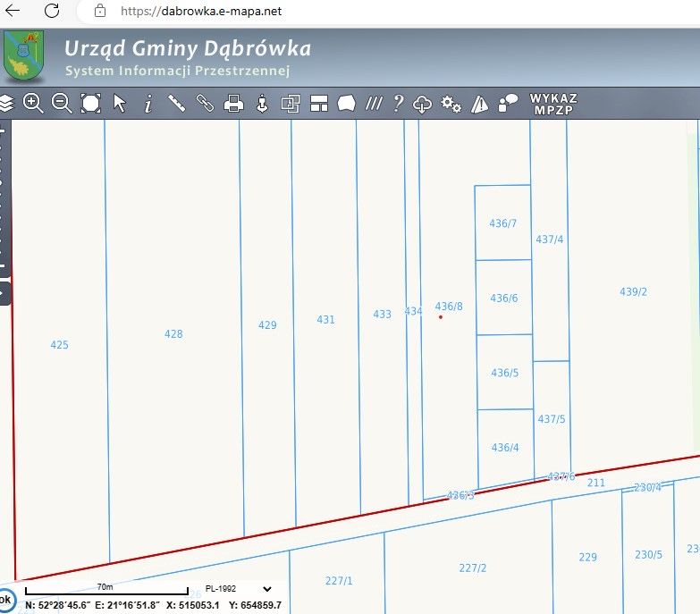
Task: Select the zoom out magnifier tool
Action: 62,103
